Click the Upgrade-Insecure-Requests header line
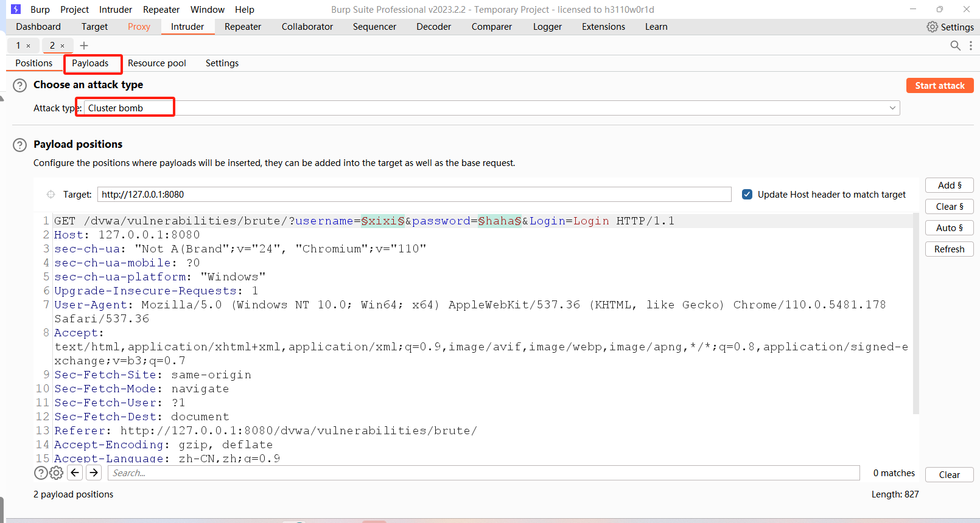The image size is (980, 523). [x=156, y=291]
